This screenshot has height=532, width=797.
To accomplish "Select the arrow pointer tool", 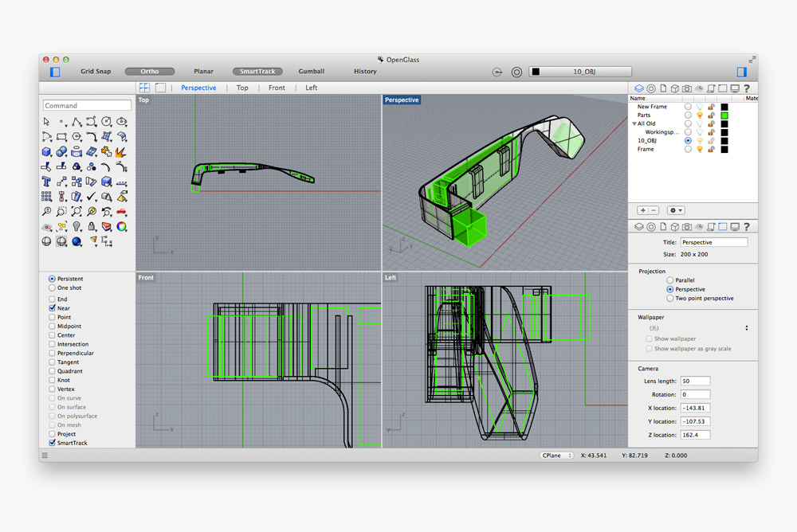I will [46, 121].
